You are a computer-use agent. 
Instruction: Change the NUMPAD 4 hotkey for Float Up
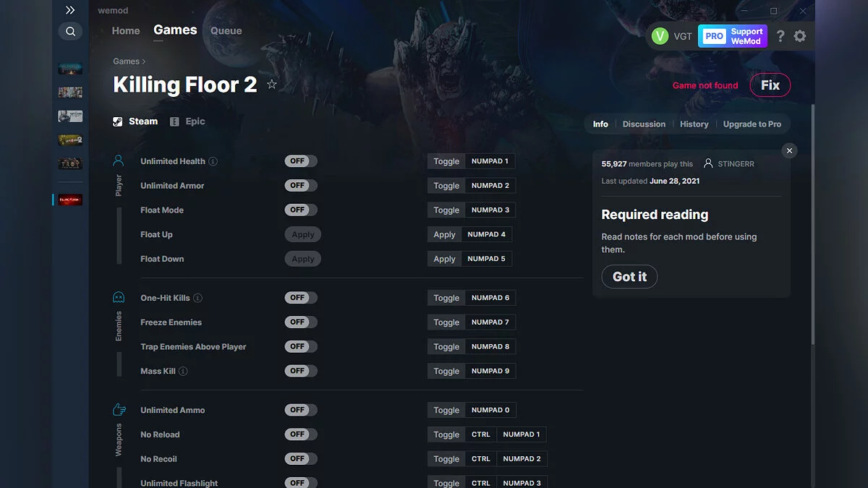[486, 234]
